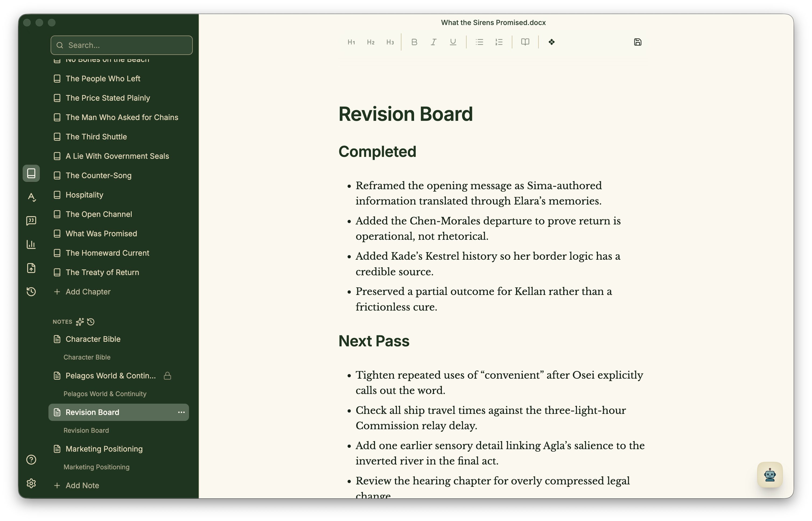The height and width of the screenshot is (521, 812).
Task: Click the bullet about ship travel times
Action: click(x=491, y=418)
